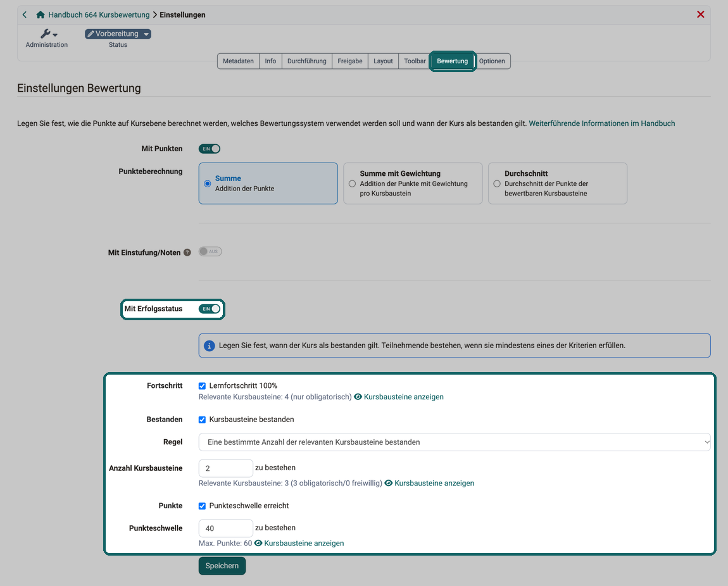Click the Speichern button

(222, 566)
